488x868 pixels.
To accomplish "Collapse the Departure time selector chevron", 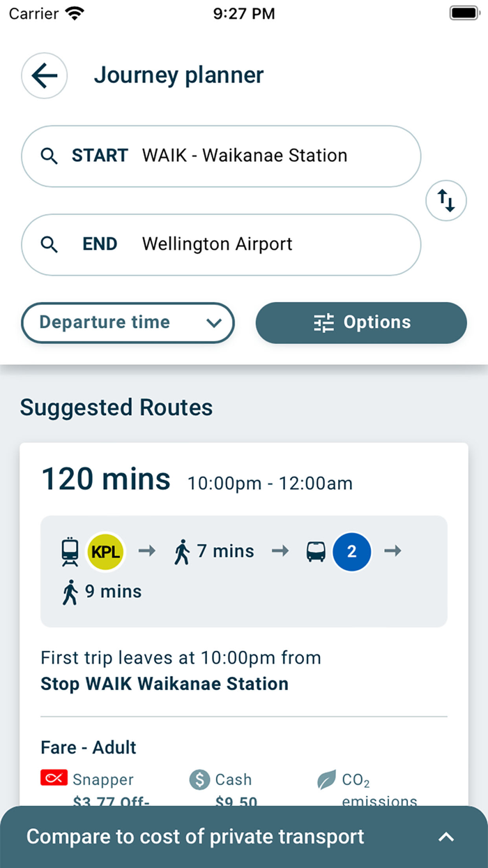I will tap(214, 323).
